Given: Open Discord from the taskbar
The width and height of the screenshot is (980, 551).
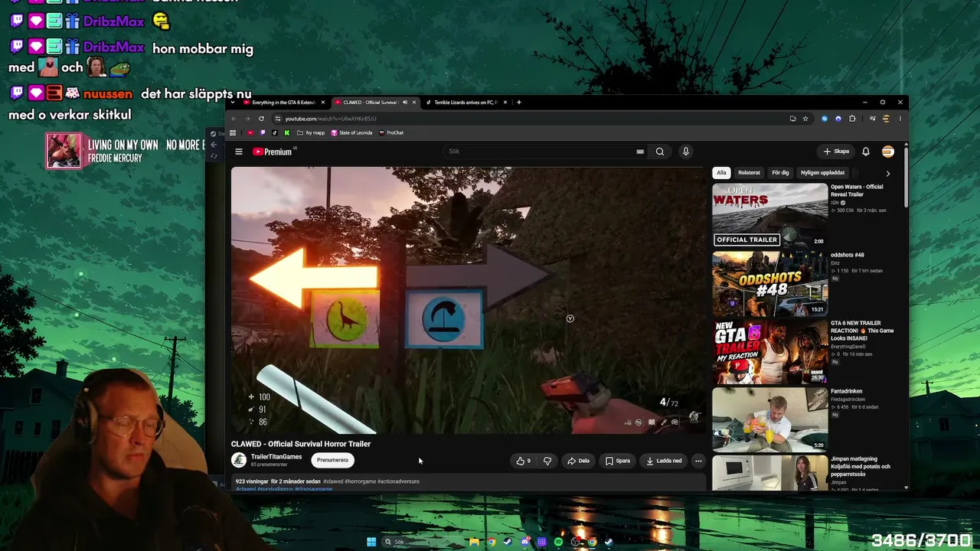Looking at the screenshot, I should pos(525,542).
